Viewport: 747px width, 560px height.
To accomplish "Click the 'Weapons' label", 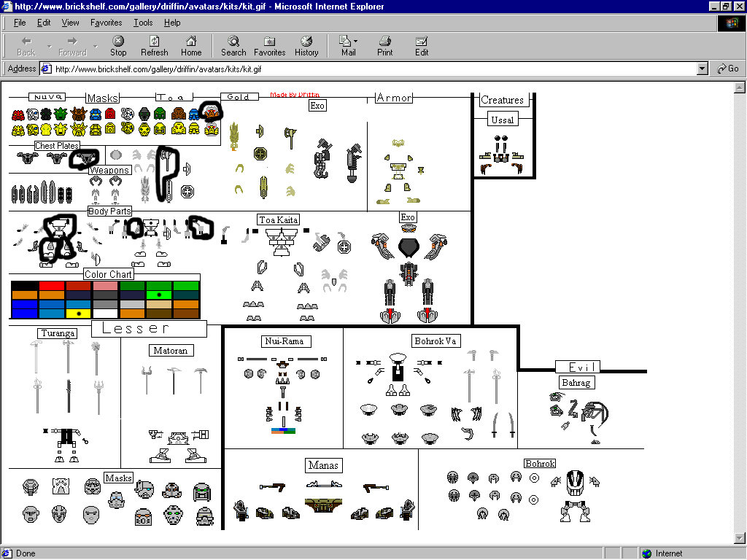I will 109,170.
